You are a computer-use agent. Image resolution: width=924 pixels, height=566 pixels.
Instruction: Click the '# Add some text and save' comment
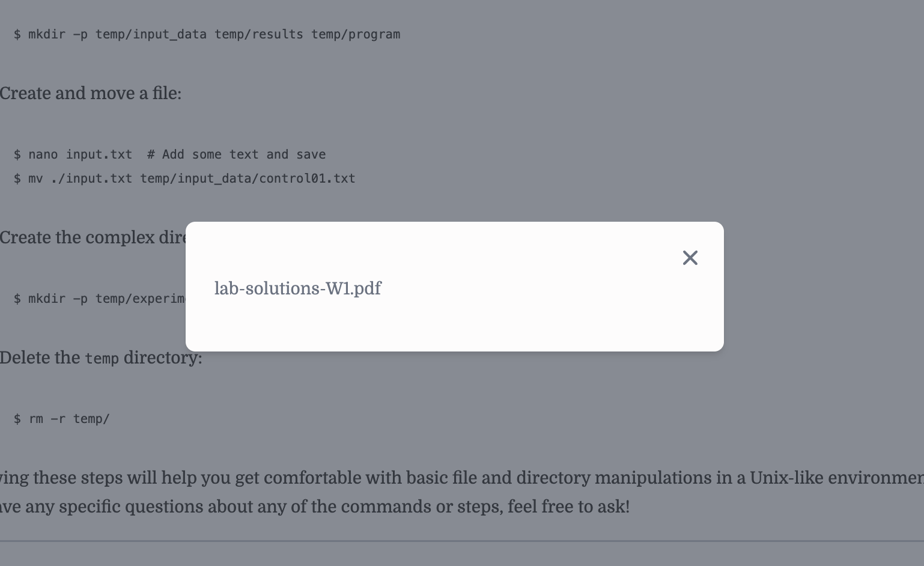coord(236,154)
